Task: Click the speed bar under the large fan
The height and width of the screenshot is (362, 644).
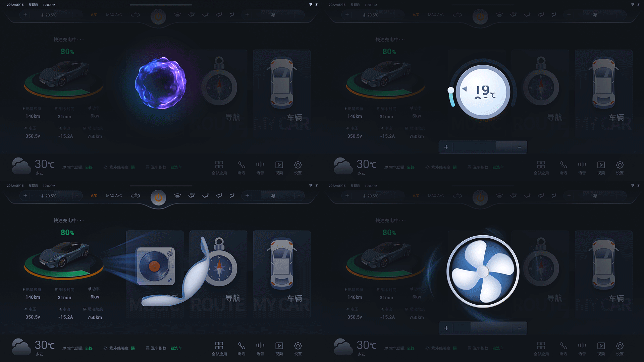Action: (x=483, y=328)
